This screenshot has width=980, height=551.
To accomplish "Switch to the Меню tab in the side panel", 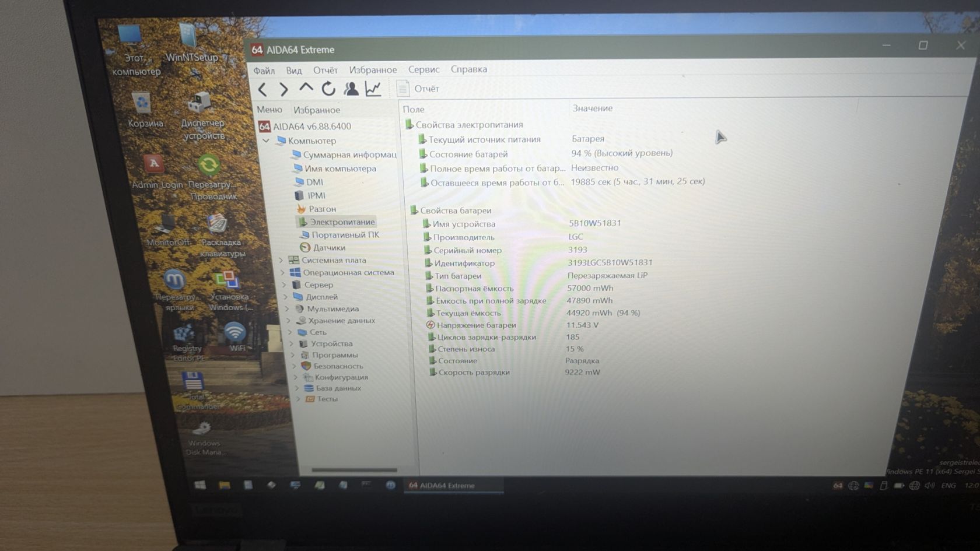I will (x=269, y=110).
